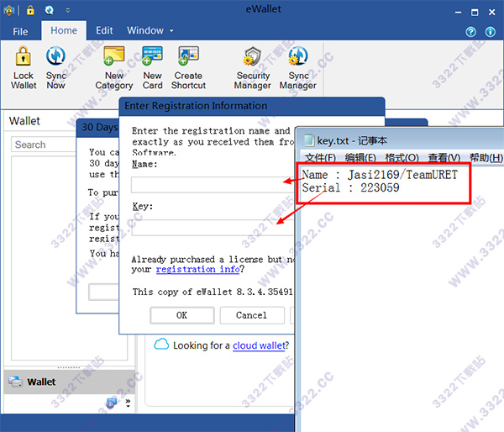The image size is (504, 432).
Task: Click the Name line in key.txt
Action: 380,175
